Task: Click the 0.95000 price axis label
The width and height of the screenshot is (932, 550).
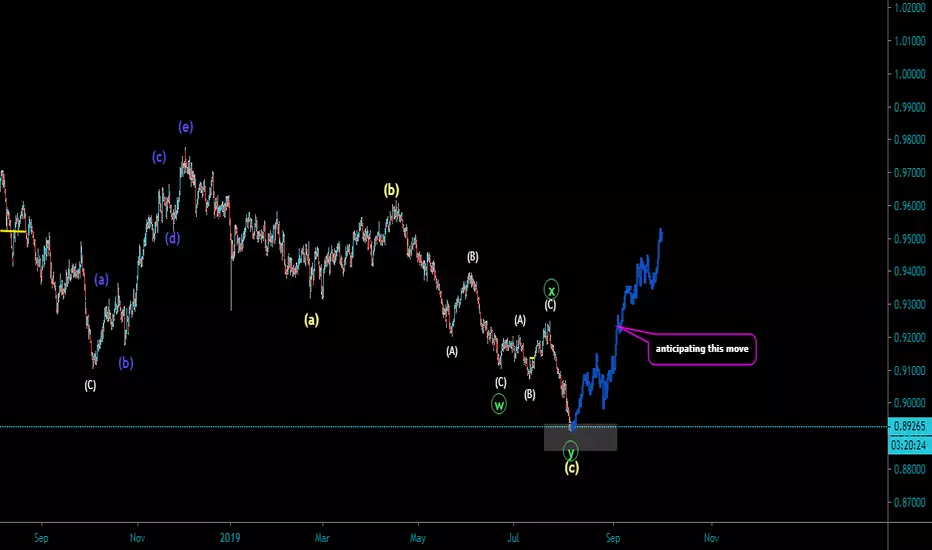Action: pos(909,238)
